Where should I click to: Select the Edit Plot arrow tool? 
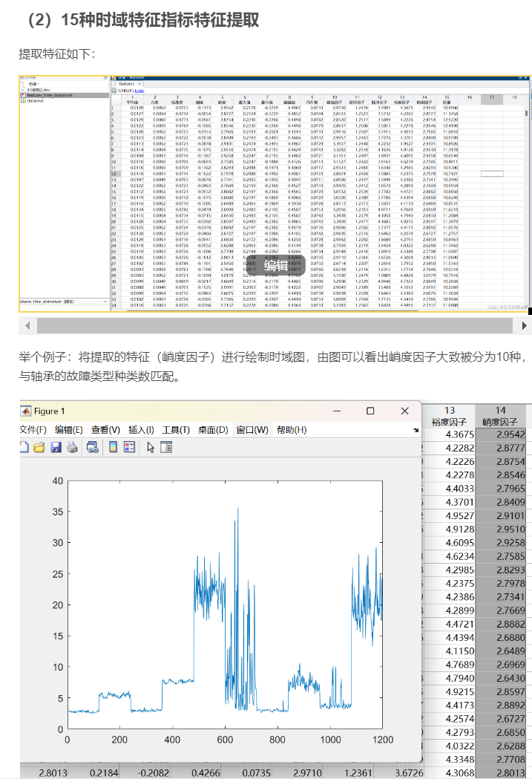[x=151, y=447]
